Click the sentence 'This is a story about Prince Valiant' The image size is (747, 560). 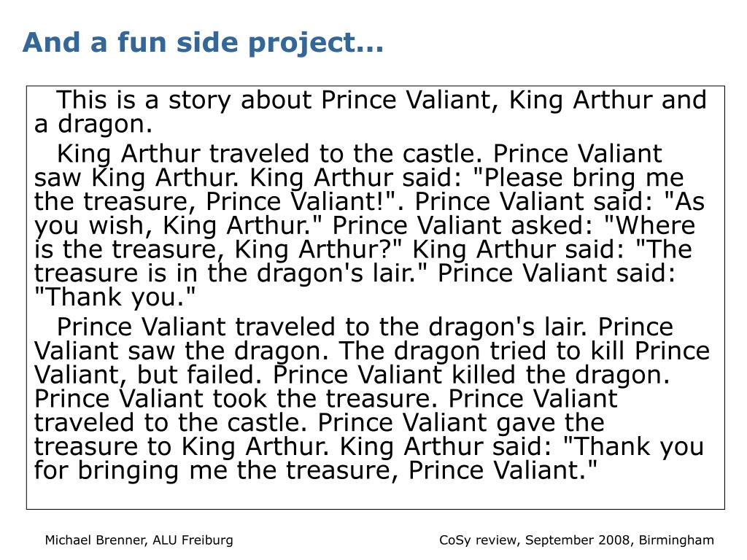coord(276,101)
